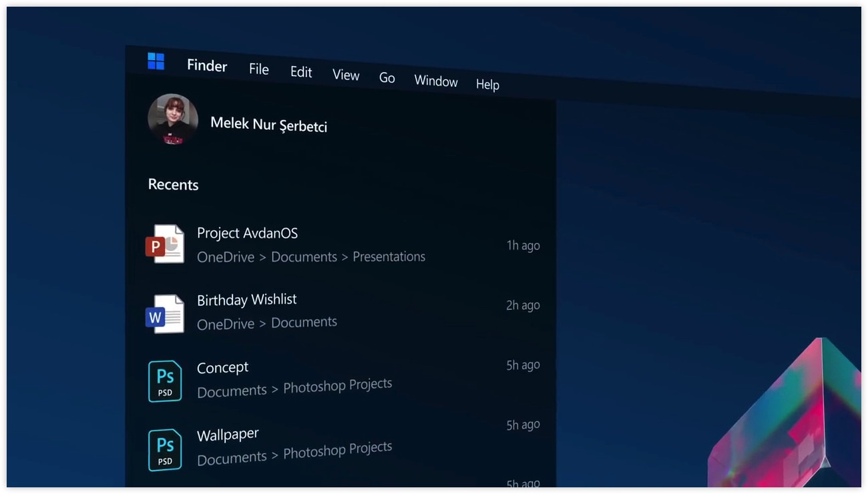Open the File menu

coord(259,69)
